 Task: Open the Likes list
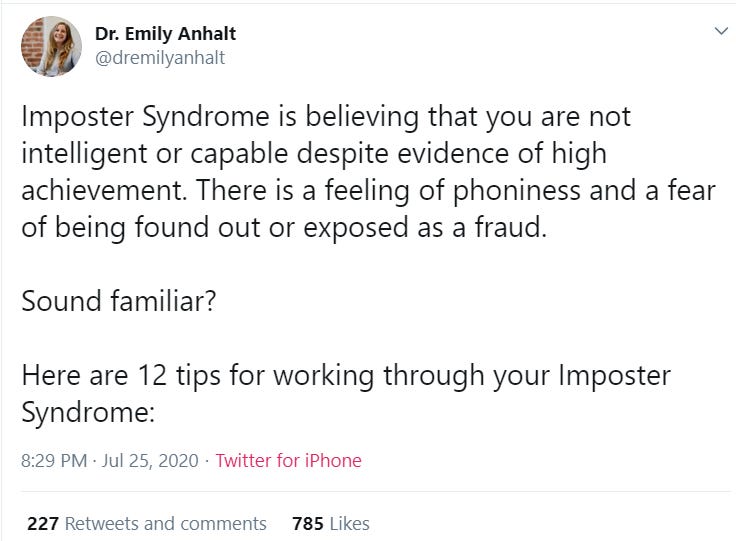pyautogui.click(x=349, y=523)
